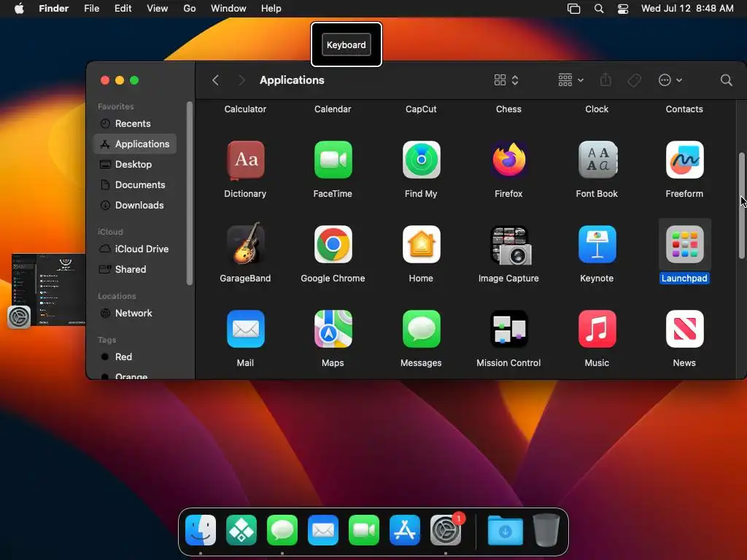This screenshot has width=747, height=560.
Task: Select the Google Chrome app icon
Action: tap(333, 244)
